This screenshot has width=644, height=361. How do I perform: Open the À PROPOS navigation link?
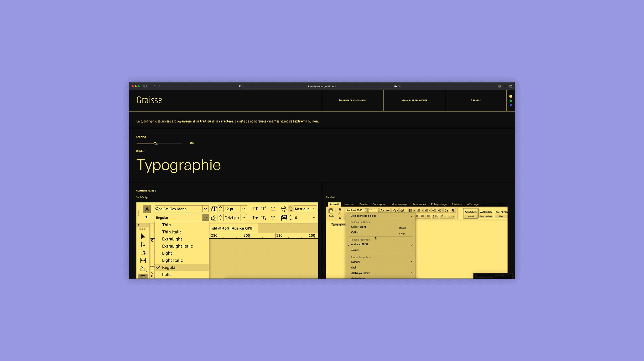pyautogui.click(x=476, y=100)
